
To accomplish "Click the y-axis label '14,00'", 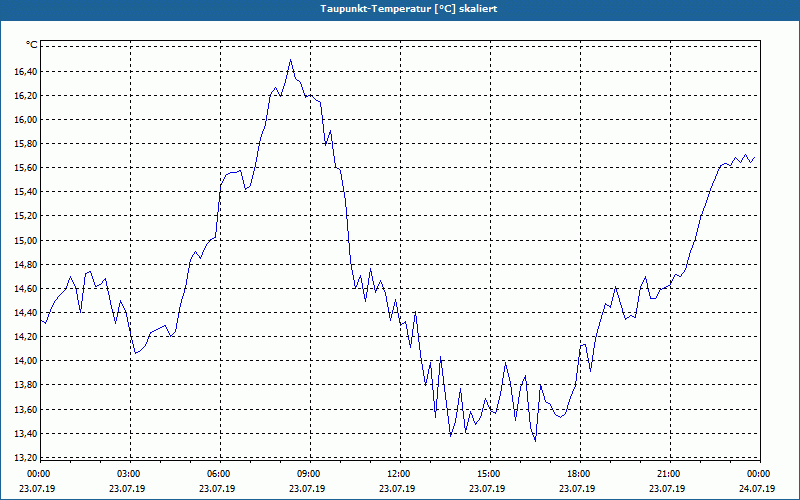I will 26,361.
